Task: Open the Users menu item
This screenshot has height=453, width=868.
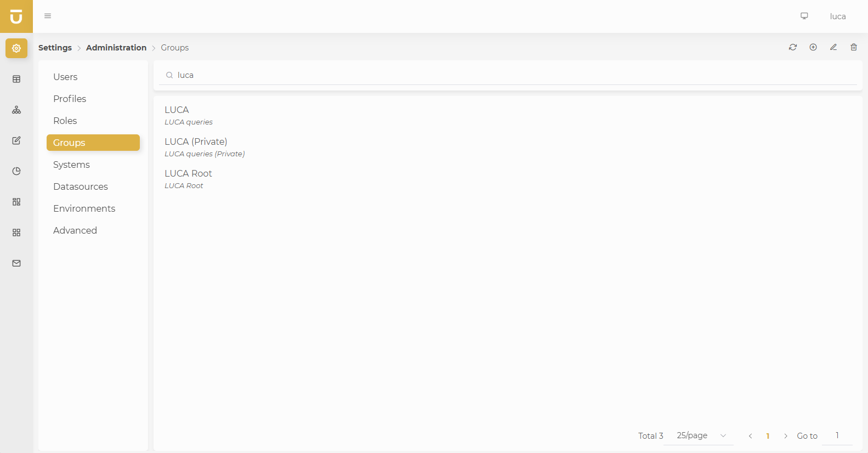Action: pos(65,77)
